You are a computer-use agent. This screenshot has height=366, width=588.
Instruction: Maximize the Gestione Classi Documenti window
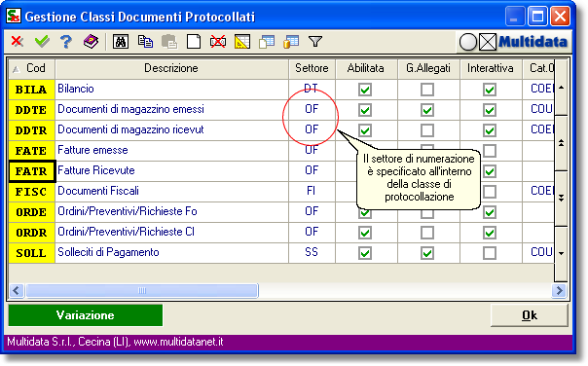pos(537,17)
